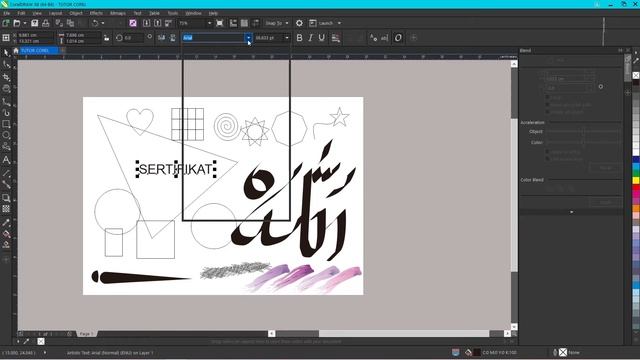640x360 pixels.
Task: Click the rotation angle input field
Action: pyautogui.click(x=133, y=38)
